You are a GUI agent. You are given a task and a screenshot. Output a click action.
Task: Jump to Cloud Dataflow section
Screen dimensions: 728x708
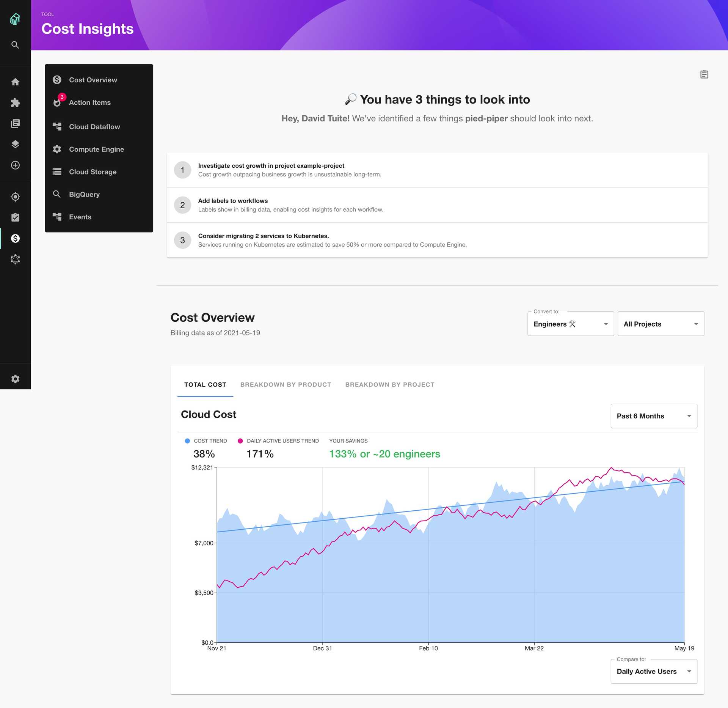[x=99, y=127]
